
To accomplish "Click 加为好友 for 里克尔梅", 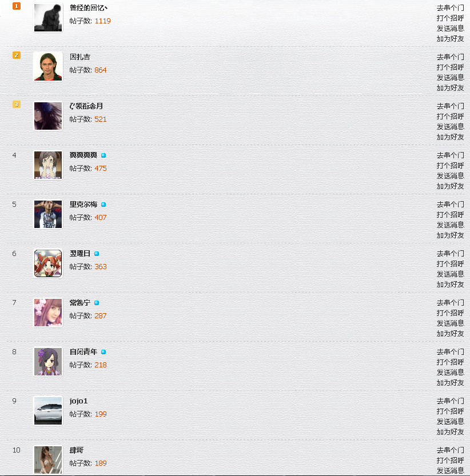I will (450, 235).
